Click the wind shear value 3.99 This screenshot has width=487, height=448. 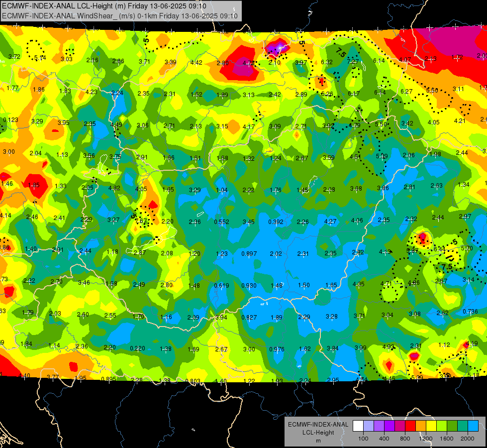click(361, 347)
